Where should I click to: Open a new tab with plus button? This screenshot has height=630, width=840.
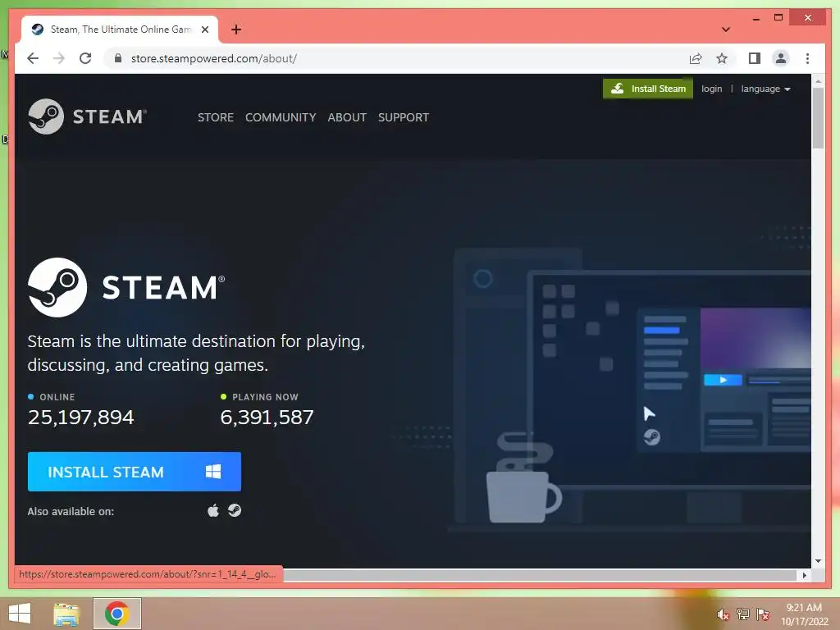point(236,30)
